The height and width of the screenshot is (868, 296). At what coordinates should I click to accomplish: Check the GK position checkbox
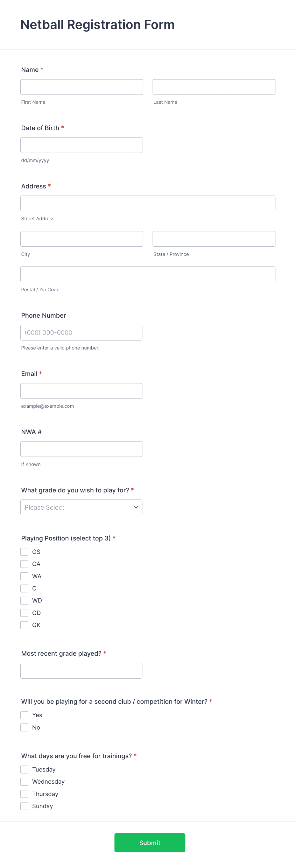24,625
